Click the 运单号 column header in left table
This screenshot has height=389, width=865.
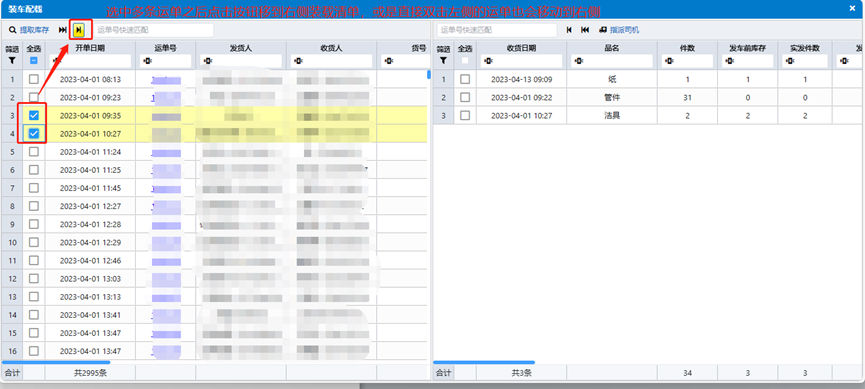point(165,49)
